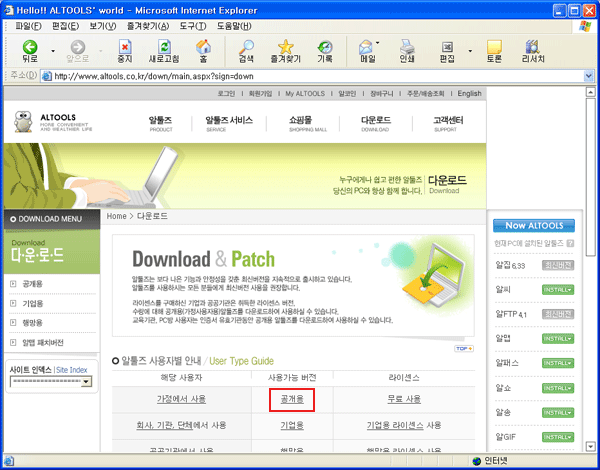Open the Back button history dropdown arrow

point(53,51)
